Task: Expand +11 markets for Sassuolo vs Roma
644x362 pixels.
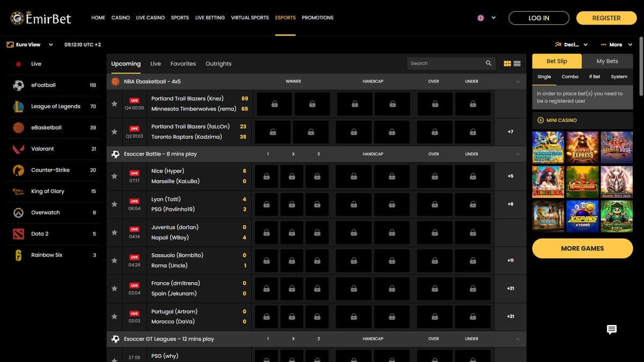Action: (x=510, y=260)
